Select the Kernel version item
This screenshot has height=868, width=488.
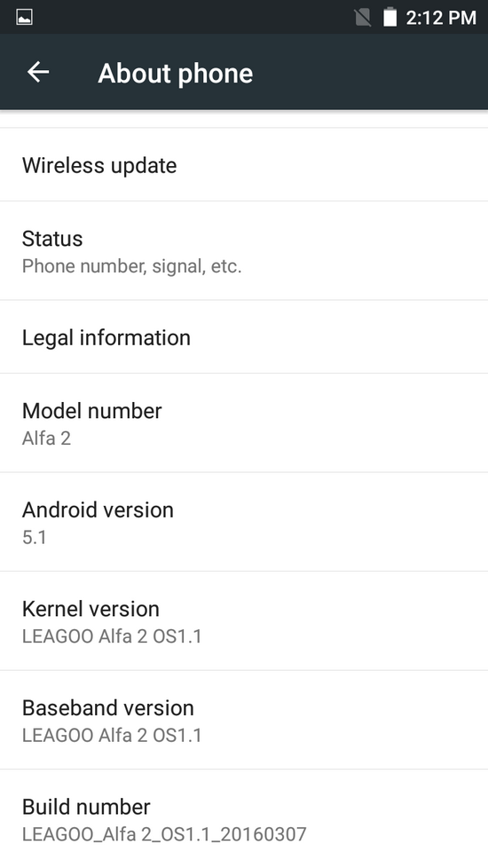(244, 621)
